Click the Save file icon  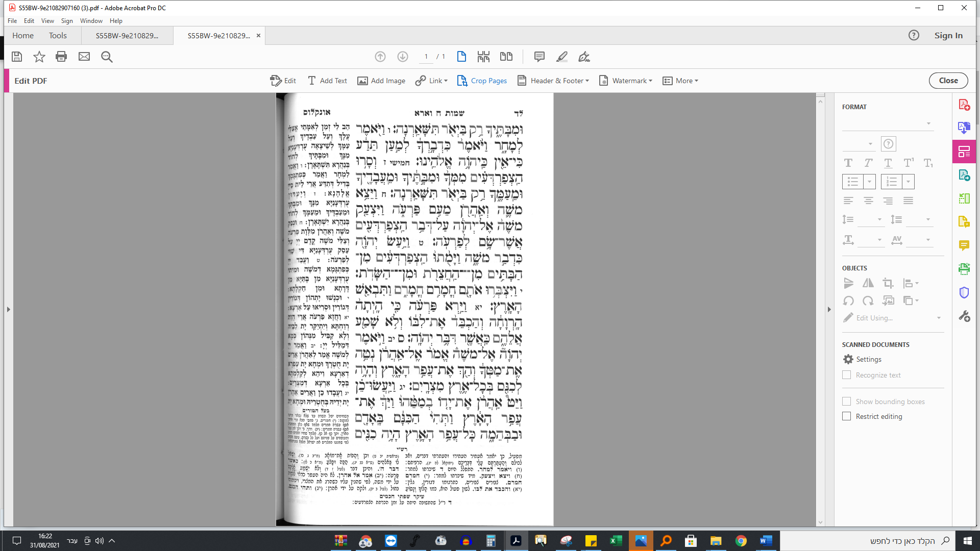(x=17, y=57)
